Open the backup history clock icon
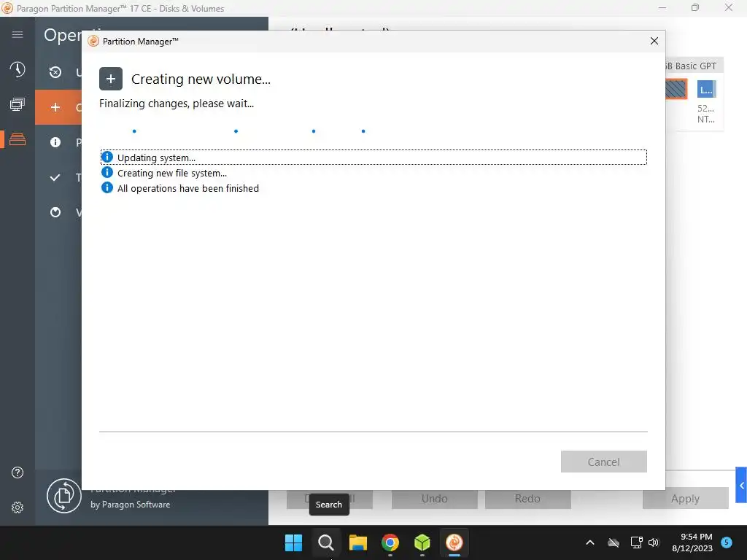 tap(18, 69)
